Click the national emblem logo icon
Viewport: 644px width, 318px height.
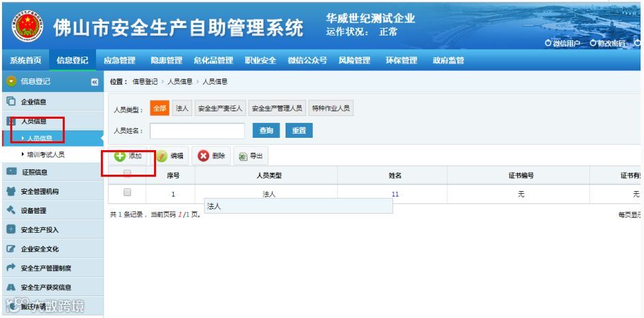point(27,27)
